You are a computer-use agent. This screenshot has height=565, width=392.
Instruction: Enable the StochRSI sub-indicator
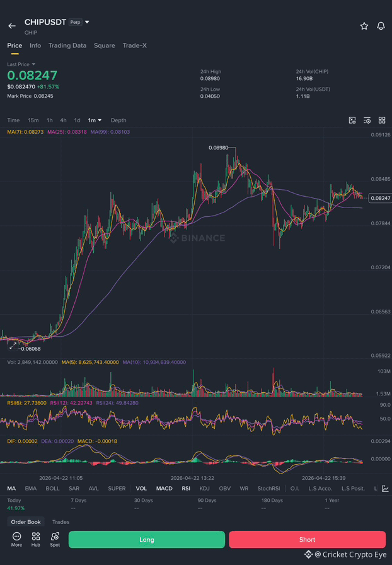(268, 489)
